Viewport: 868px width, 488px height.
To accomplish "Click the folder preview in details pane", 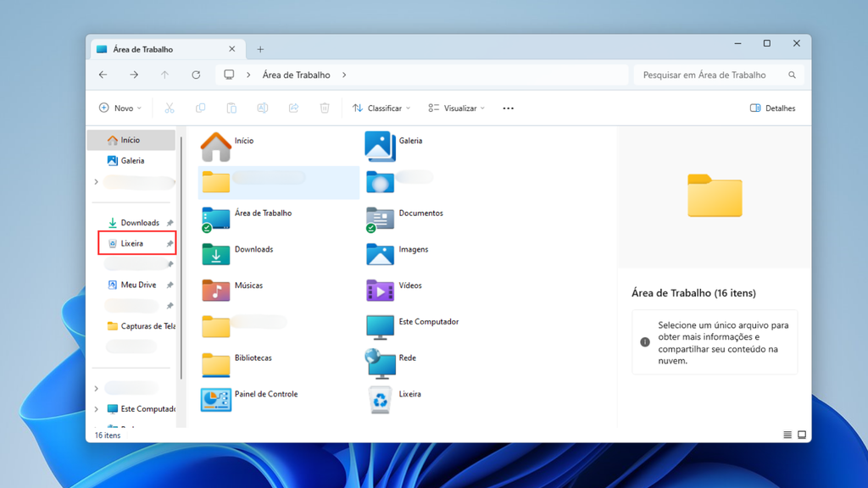I will coord(715,196).
